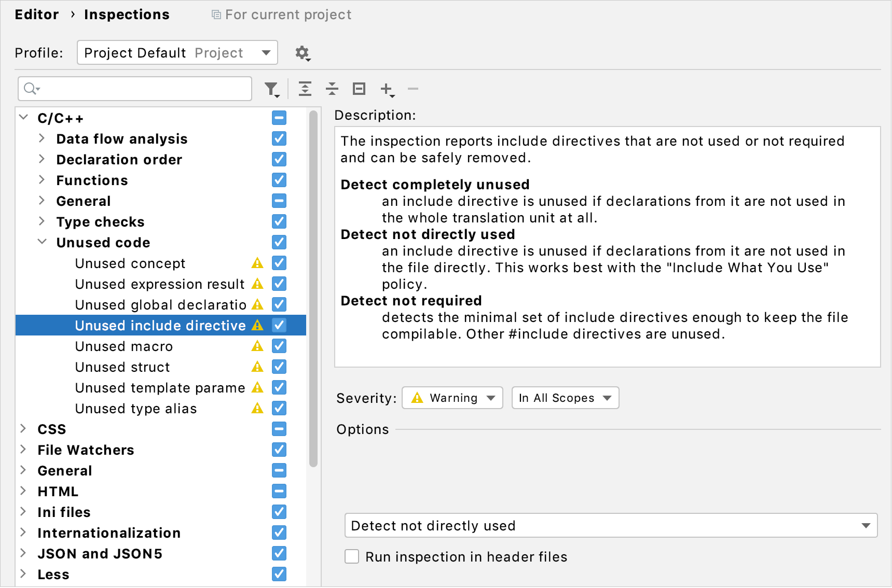Expand the Functions tree node
The image size is (892, 588).
42,180
